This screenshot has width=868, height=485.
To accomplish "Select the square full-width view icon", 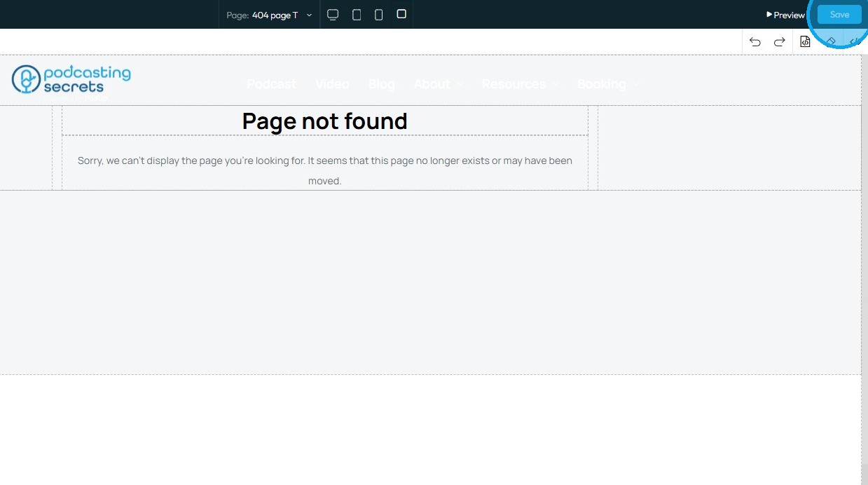I will click(401, 14).
